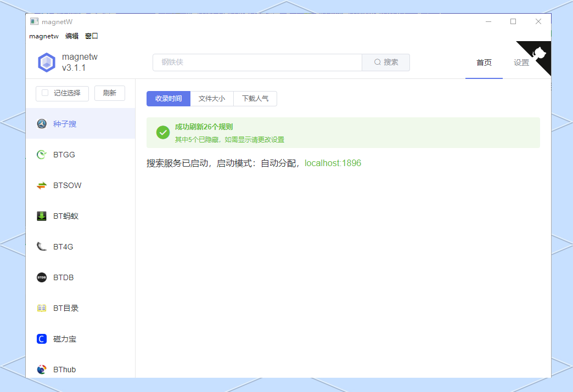
Task: Select the 种子搜 search source icon
Action: pos(42,123)
